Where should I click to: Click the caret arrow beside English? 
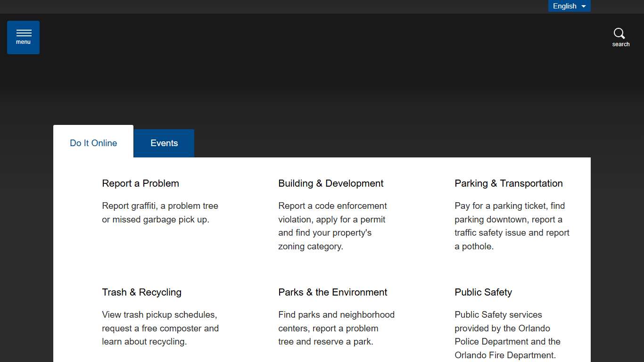pos(584,6)
